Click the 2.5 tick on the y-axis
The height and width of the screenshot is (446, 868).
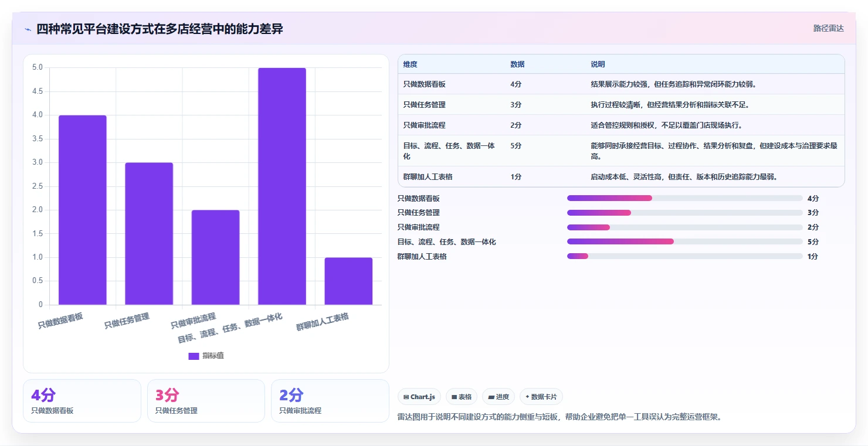coord(38,186)
